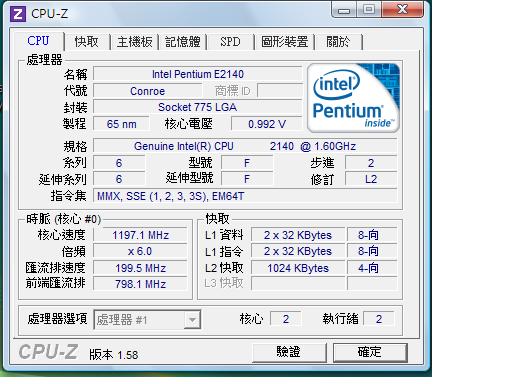Click the multiplier x 6.0 value
This screenshot has width=512, height=384.
coord(140,251)
